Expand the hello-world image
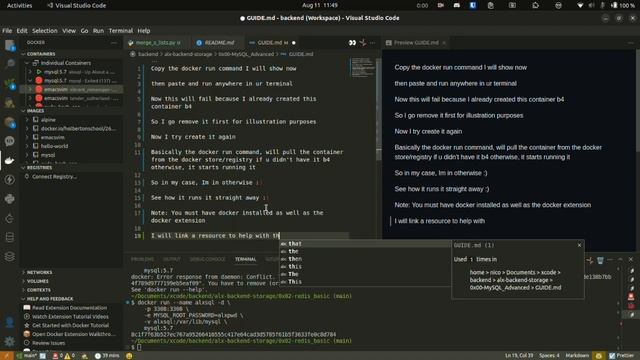The height and width of the screenshot is (360, 640). [27, 146]
